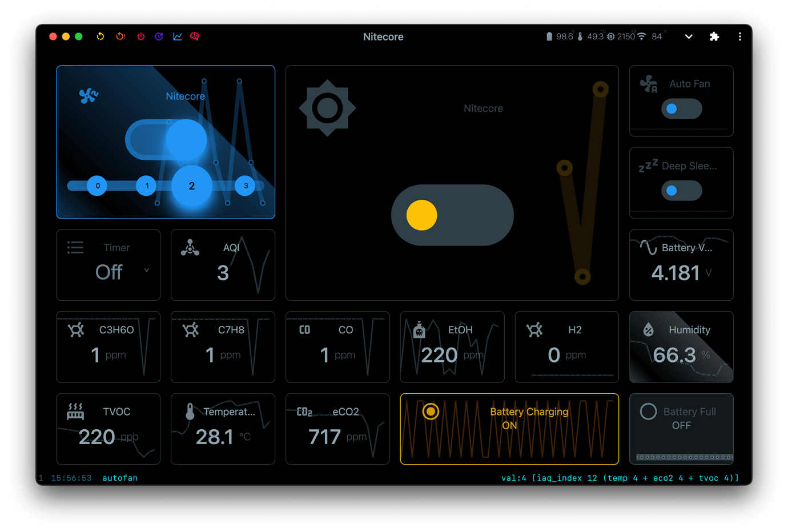Flip the large yellow Nitecore toggle
The image size is (788, 532).
point(452,215)
